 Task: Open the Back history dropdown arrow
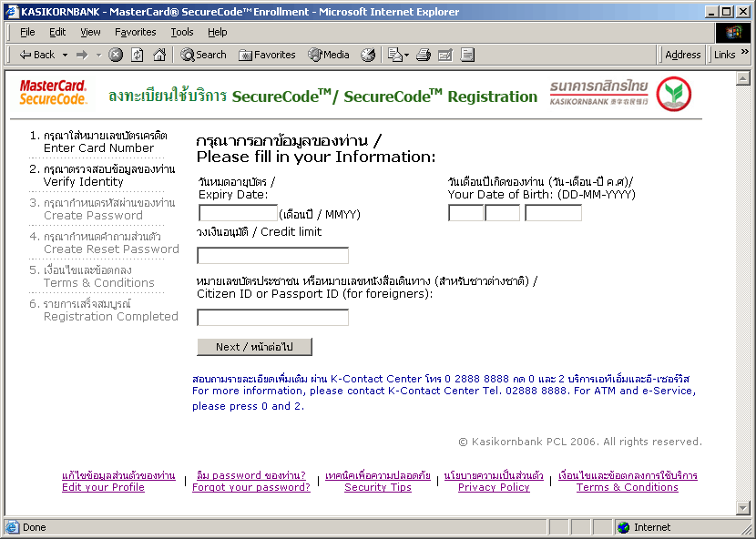[x=65, y=55]
